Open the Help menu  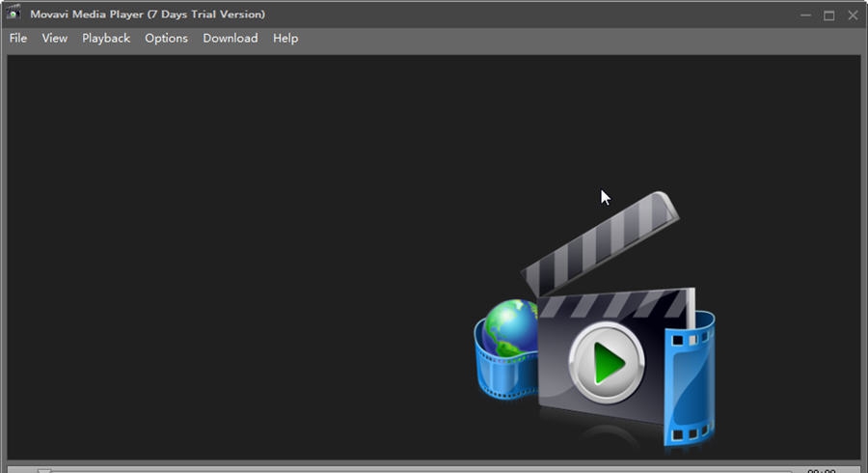coord(285,39)
